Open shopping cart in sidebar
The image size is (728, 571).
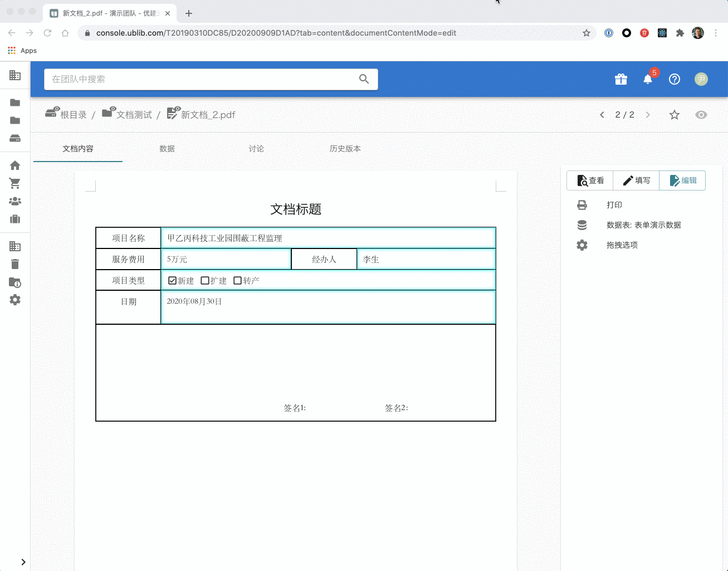15,183
